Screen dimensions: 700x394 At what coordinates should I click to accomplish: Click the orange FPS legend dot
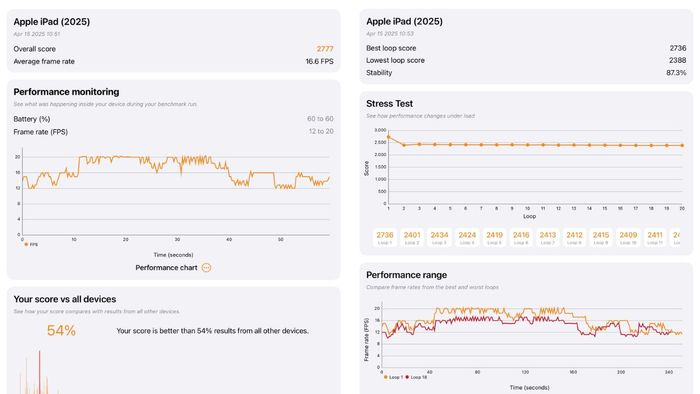click(x=26, y=245)
